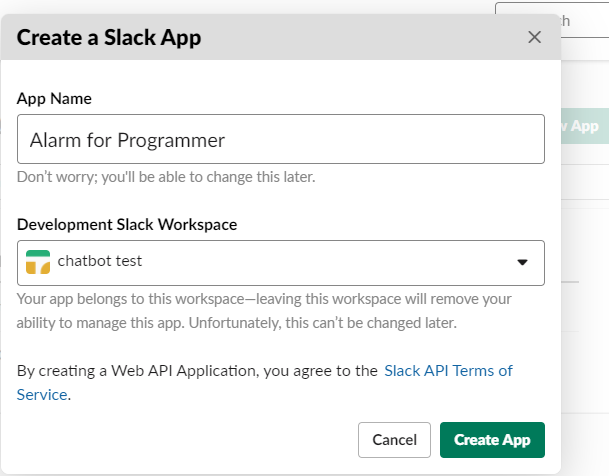
Task: Click the chatbot test workspace icon
Action: (x=38, y=262)
